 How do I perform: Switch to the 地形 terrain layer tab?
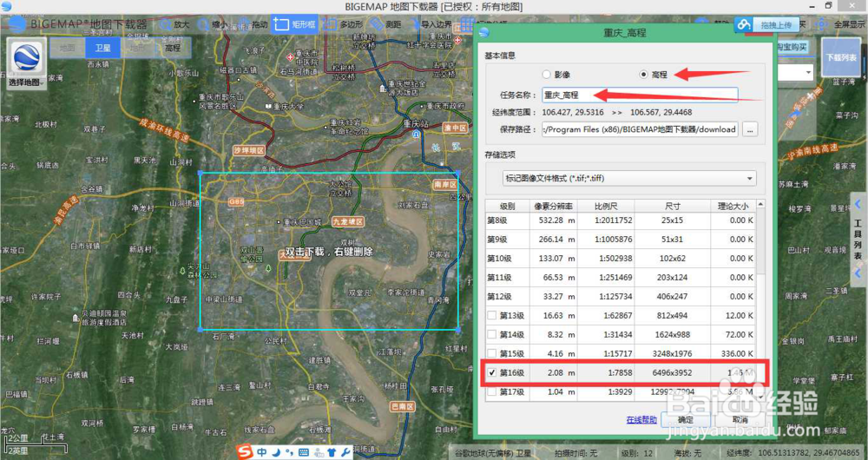click(137, 48)
